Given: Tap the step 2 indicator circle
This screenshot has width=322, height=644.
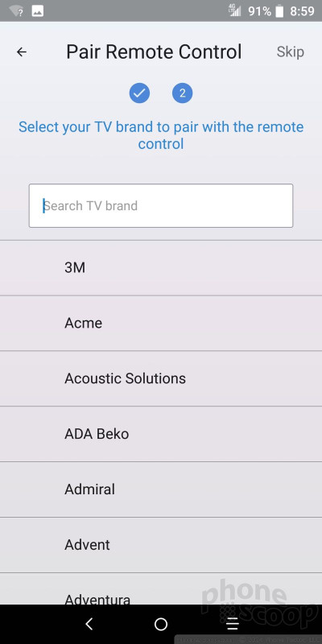Looking at the screenshot, I should tap(183, 93).
